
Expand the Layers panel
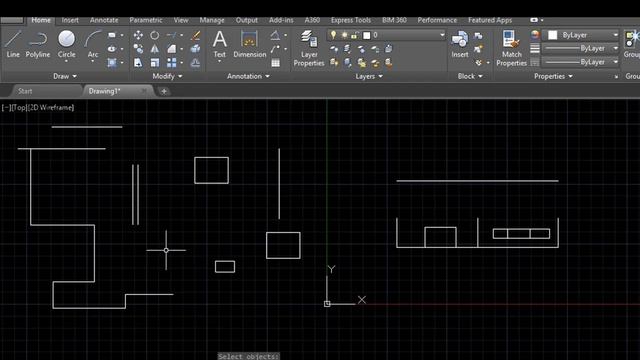tap(369, 76)
